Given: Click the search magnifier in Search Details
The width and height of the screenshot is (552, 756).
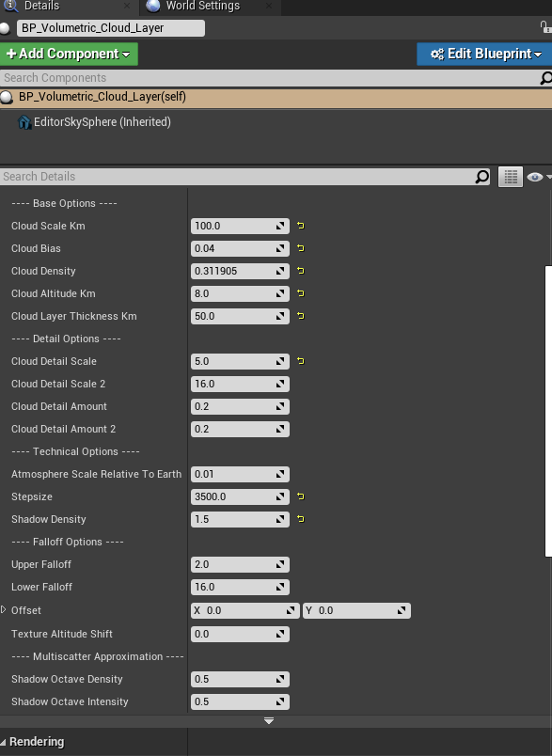Looking at the screenshot, I should tap(482, 177).
